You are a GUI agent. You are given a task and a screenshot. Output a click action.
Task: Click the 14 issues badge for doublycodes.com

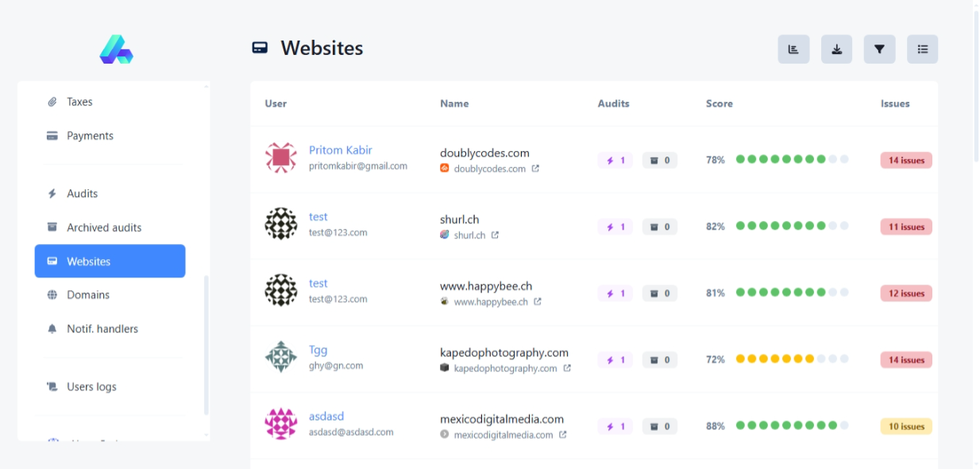[905, 160]
